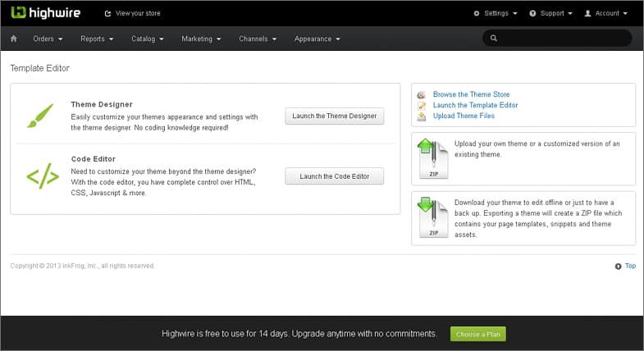
Task: Click the green paintbrush Theme Designer icon
Action: [x=40, y=116]
